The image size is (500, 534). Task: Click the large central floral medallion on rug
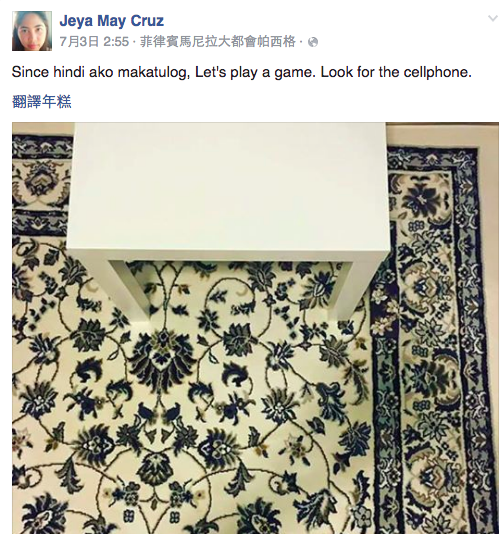click(x=162, y=358)
